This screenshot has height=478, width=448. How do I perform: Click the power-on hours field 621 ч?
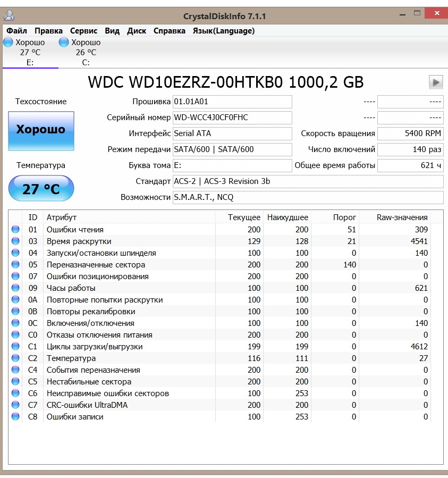click(x=410, y=165)
